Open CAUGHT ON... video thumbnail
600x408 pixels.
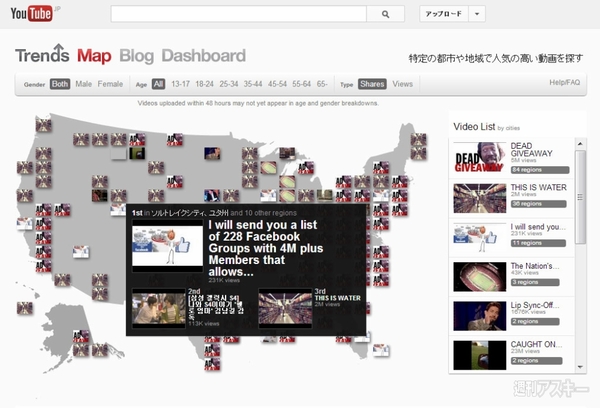479,355
